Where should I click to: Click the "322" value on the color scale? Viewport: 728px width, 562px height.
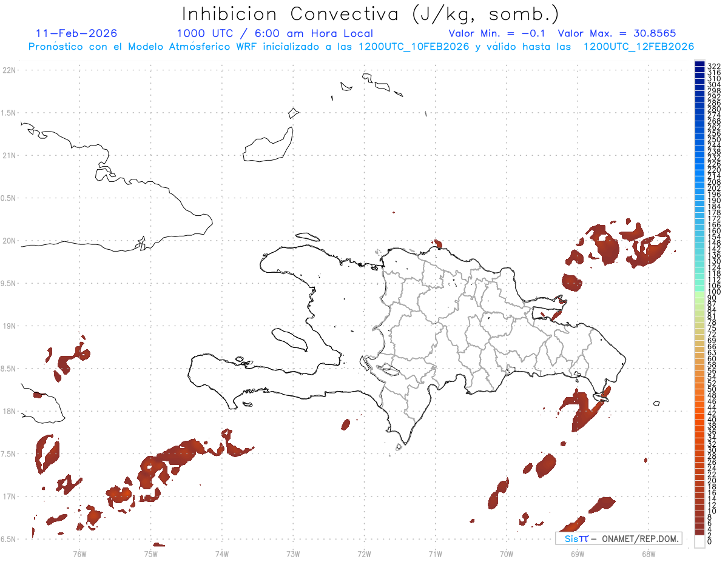713,65
